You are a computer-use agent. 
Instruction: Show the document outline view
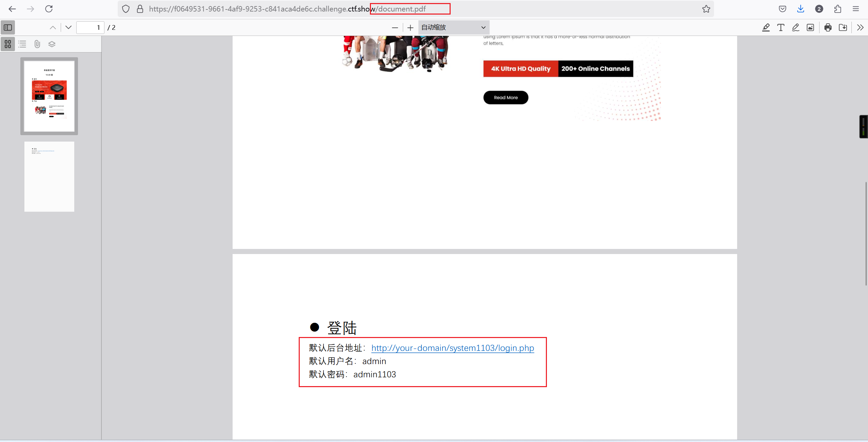click(22, 44)
